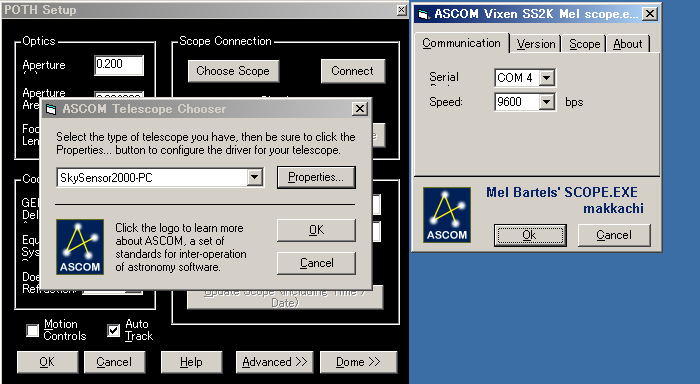Enable the Motion Controls checkbox
This screenshot has height=384, width=700.
[33, 330]
